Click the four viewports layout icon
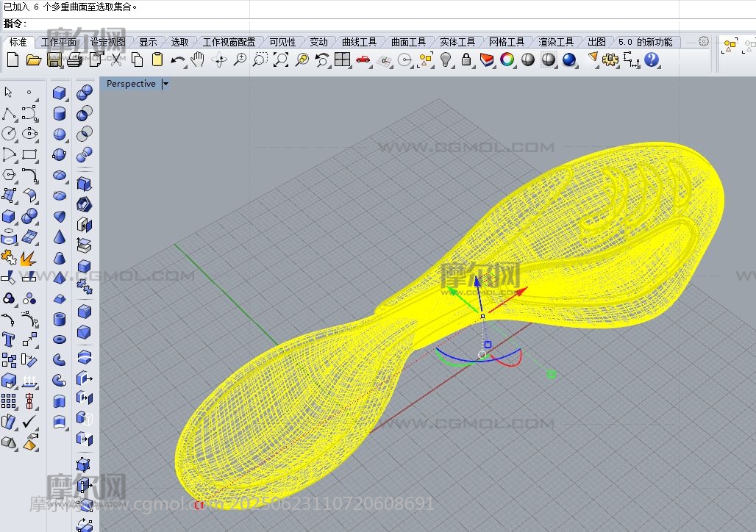Viewport: 756px width, 532px height. pos(342,60)
